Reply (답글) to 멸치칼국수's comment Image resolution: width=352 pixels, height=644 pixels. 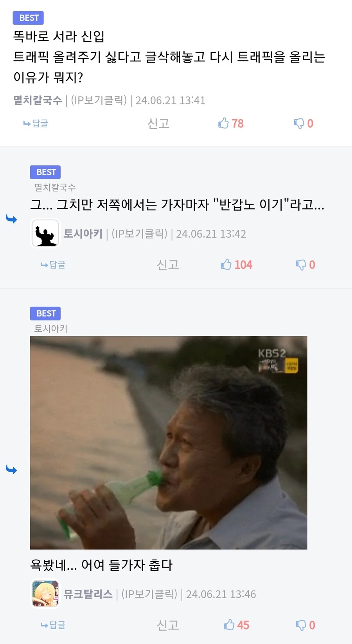[x=36, y=123]
